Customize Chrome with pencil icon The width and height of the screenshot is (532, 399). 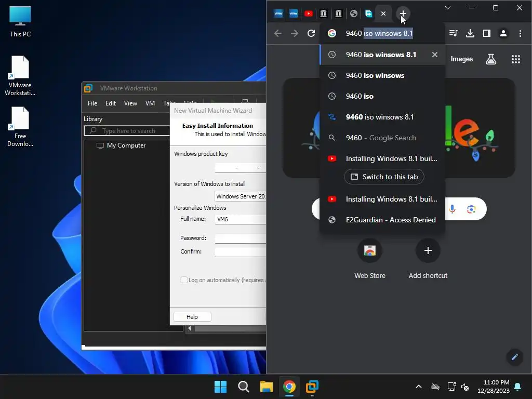tap(515, 356)
